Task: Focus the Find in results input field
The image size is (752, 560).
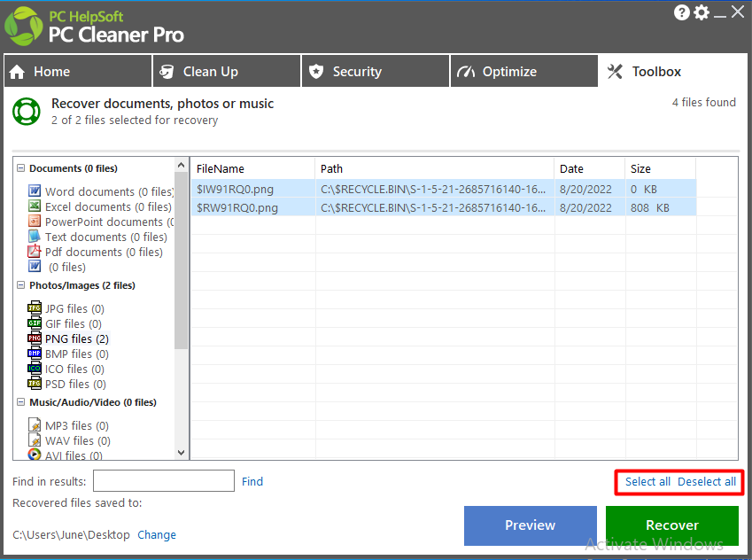Action: tap(164, 481)
